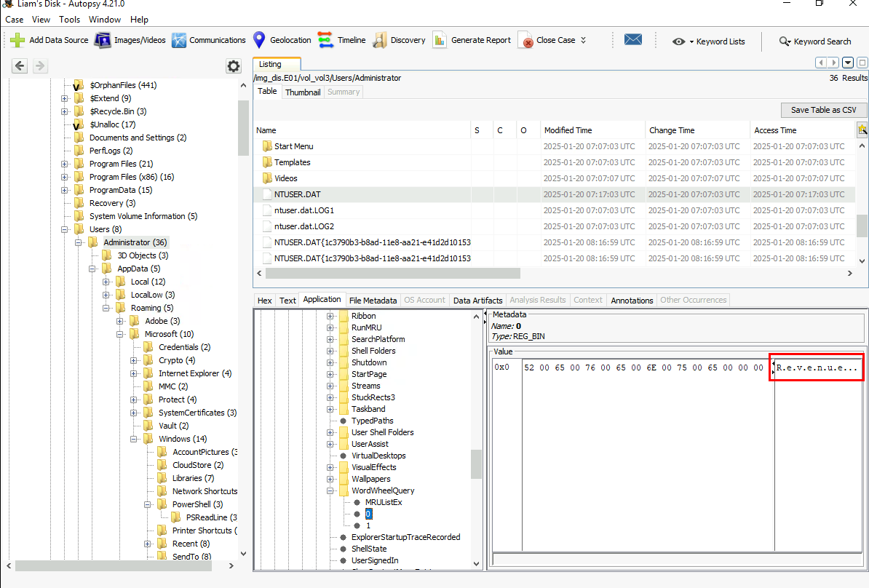Collapse the WordWheelQuery registry key
869x588 pixels.
(x=330, y=490)
